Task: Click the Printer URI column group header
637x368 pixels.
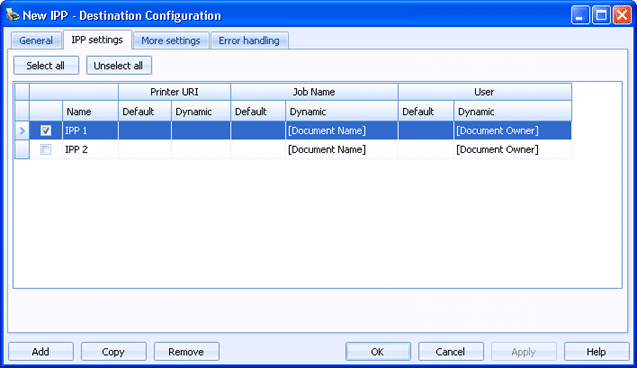Action: pyautogui.click(x=174, y=92)
